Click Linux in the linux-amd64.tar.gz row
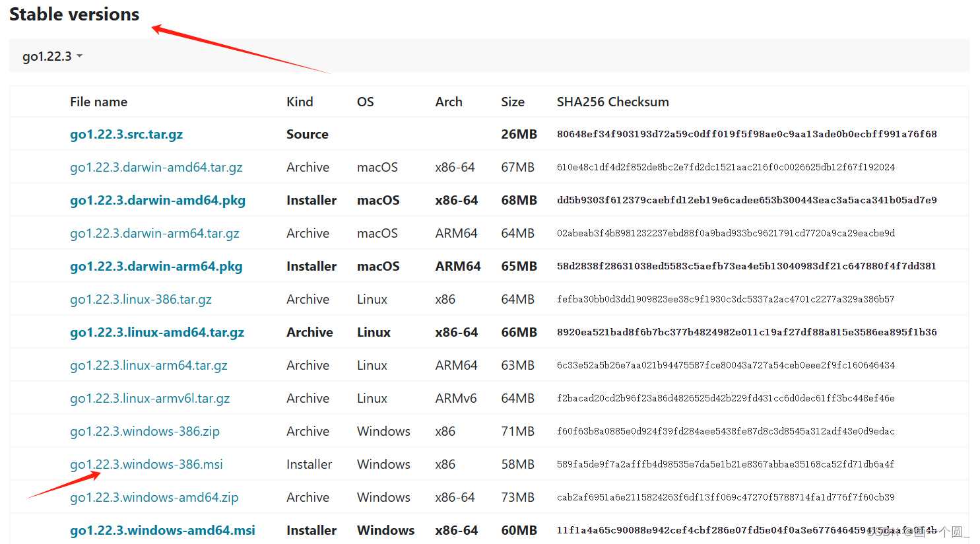The image size is (980, 544). point(374,332)
